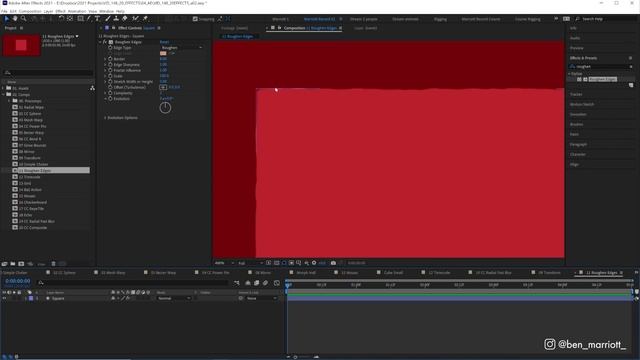The width and height of the screenshot is (640, 360).
Task: Select the Rectangle shape tool
Action: click(80, 19)
